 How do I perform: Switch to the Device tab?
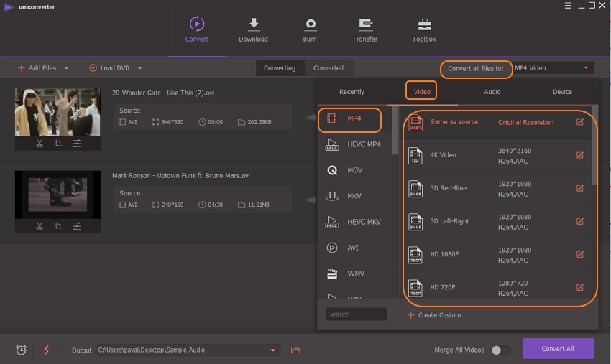[562, 92]
